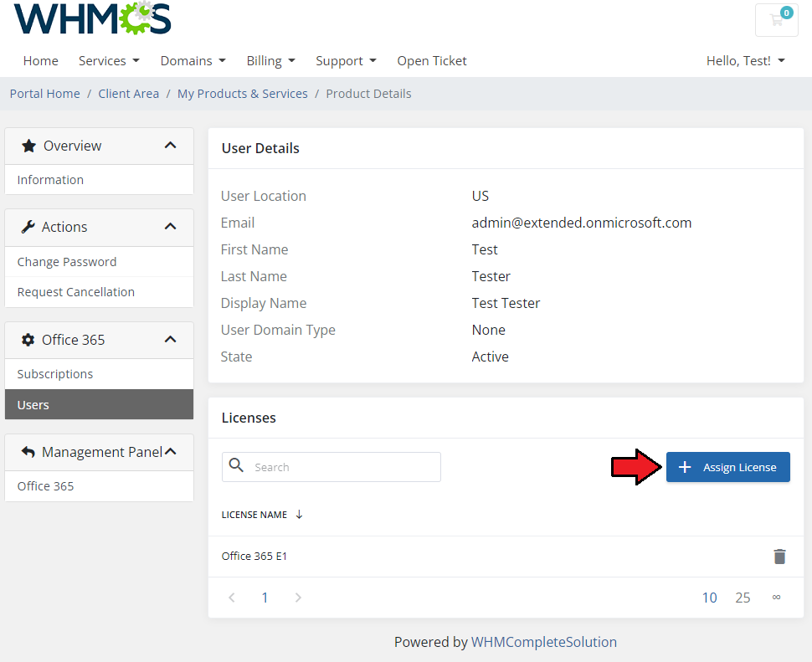Select Request Cancellation in Actions
812x662 pixels.
99,292
